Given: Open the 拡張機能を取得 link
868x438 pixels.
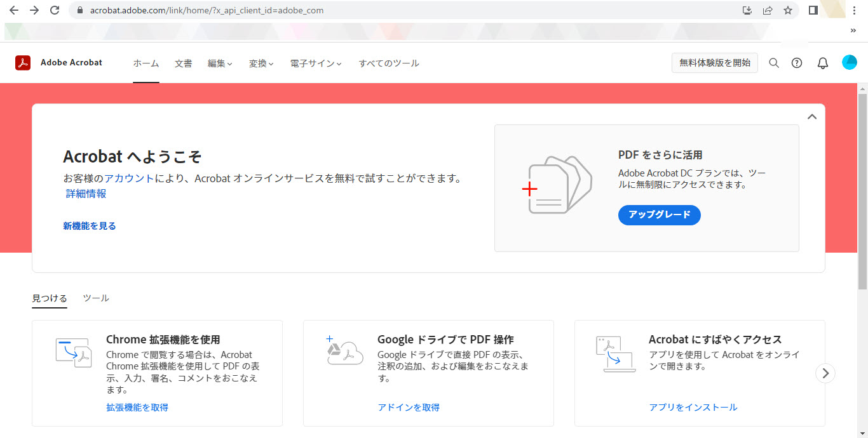Looking at the screenshot, I should 137,408.
